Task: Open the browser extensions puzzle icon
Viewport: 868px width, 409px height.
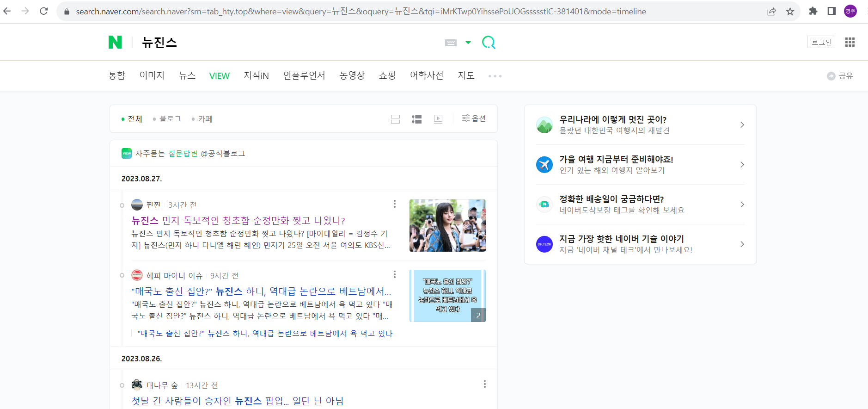Action: [813, 11]
